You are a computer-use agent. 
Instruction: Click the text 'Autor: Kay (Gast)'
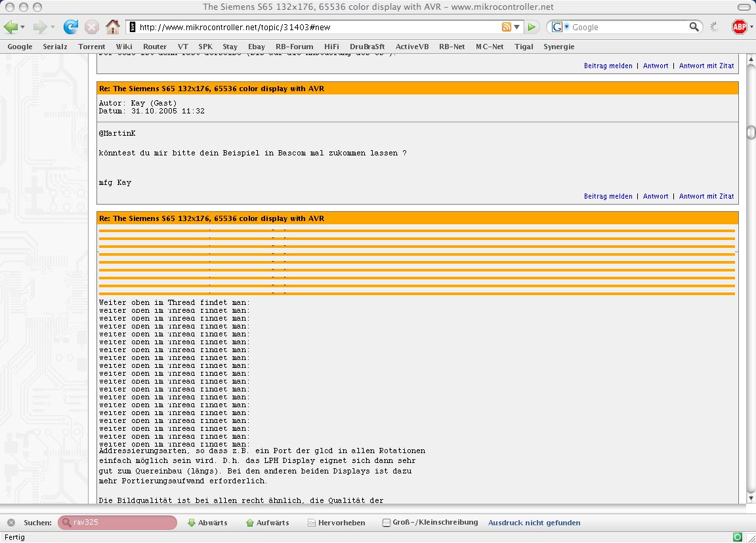tap(138, 102)
